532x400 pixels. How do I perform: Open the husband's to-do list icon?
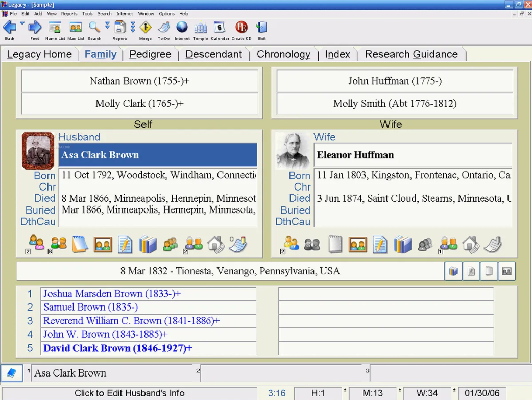pos(238,244)
